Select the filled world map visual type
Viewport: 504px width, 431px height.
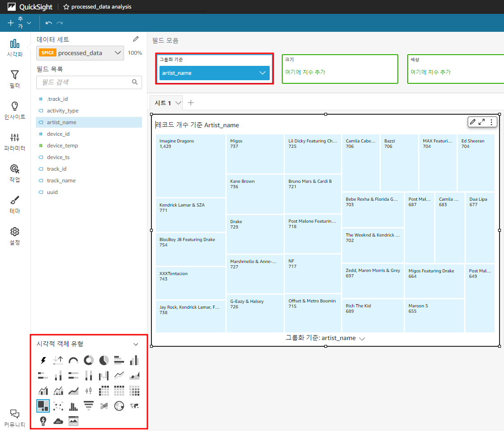[x=134, y=406]
